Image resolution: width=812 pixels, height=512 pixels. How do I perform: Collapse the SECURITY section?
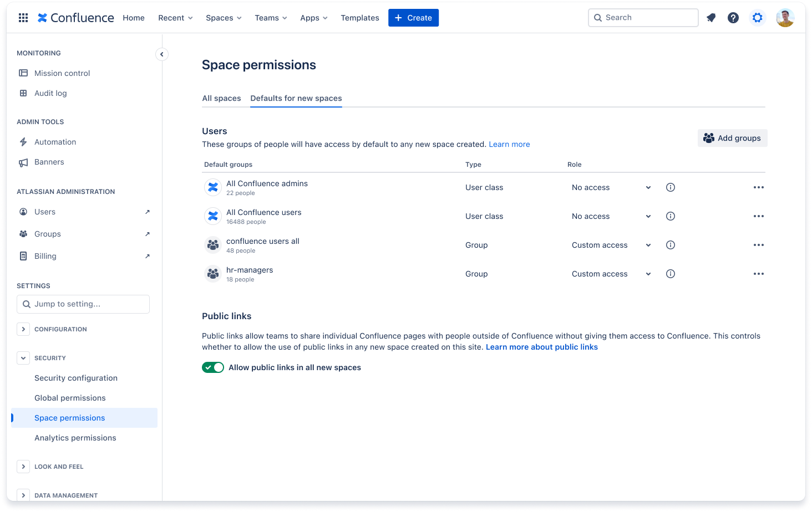[23, 357]
